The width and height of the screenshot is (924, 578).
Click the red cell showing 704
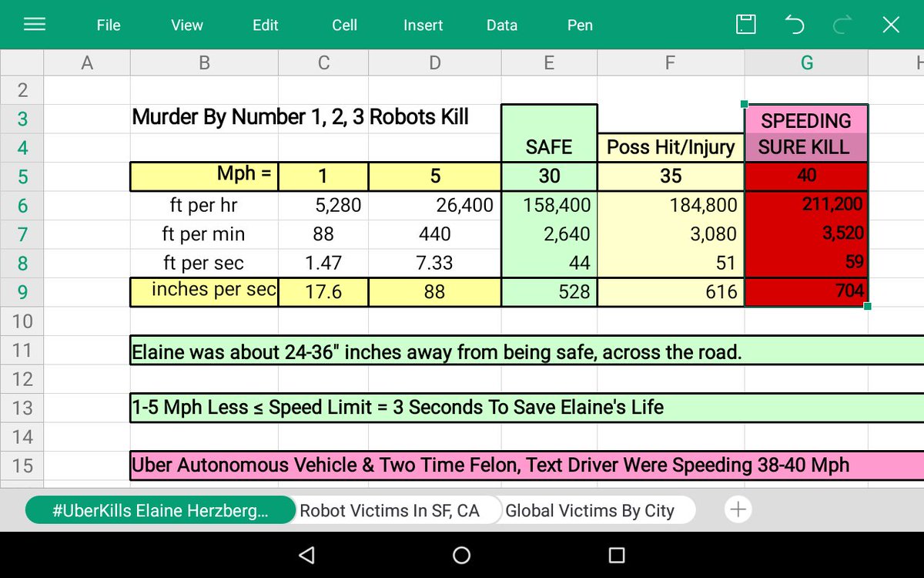[x=806, y=292]
